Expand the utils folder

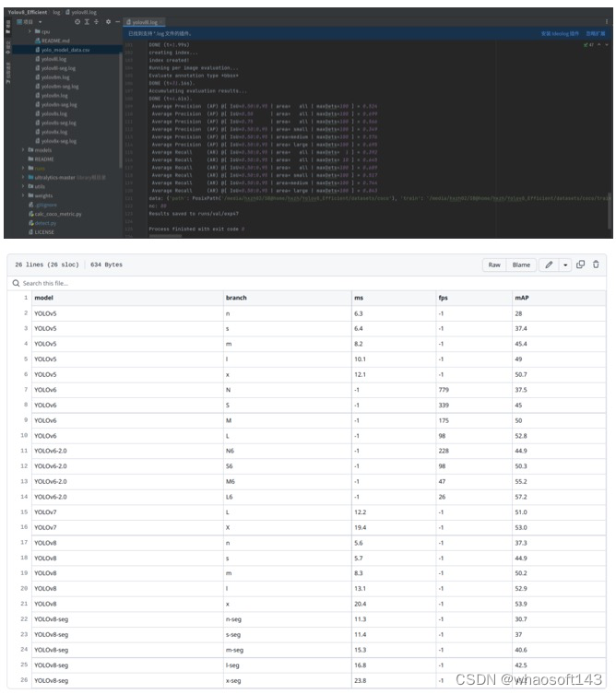(23, 186)
